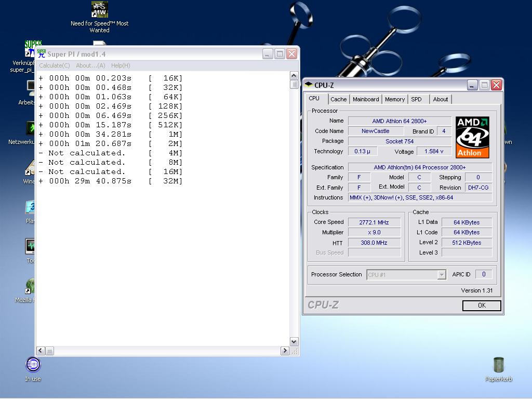Screen dimensions: 532x399
Task: Click the 16K result line 00.203s
Action: (x=111, y=78)
